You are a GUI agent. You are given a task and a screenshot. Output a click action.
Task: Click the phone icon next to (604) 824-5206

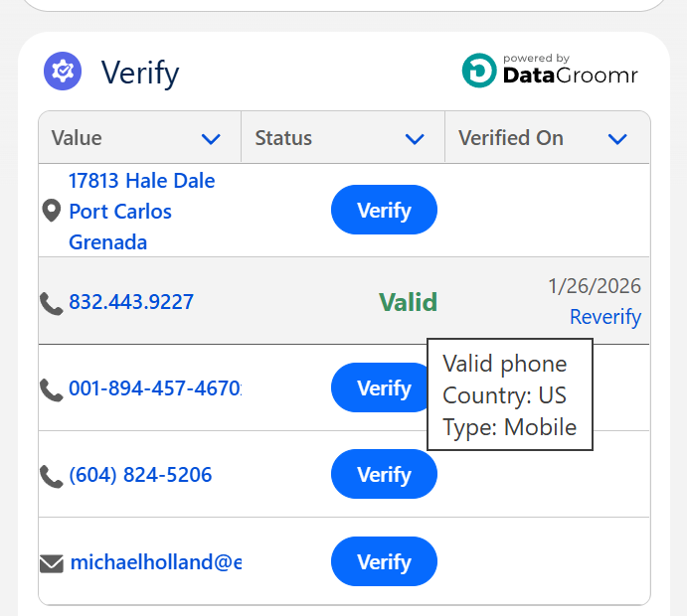pyautogui.click(x=52, y=476)
